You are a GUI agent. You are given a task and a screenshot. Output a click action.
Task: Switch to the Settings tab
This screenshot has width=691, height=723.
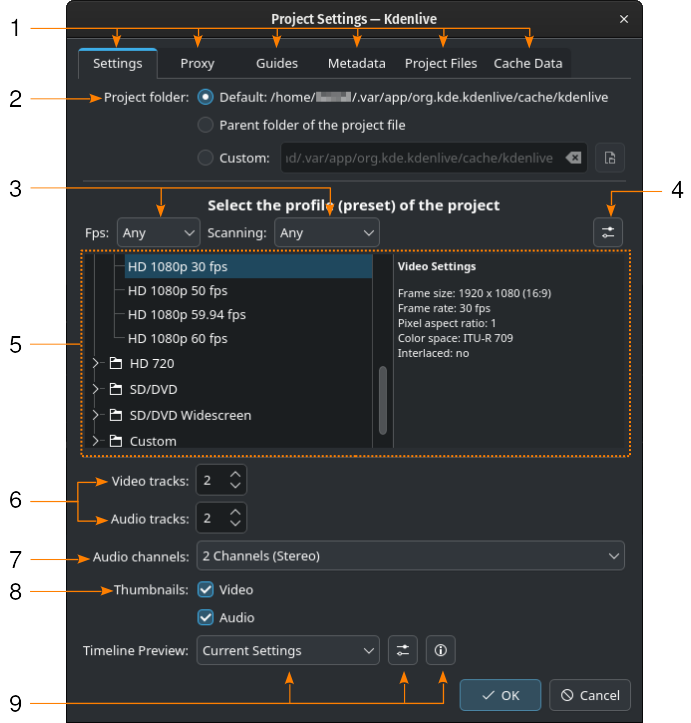118,63
